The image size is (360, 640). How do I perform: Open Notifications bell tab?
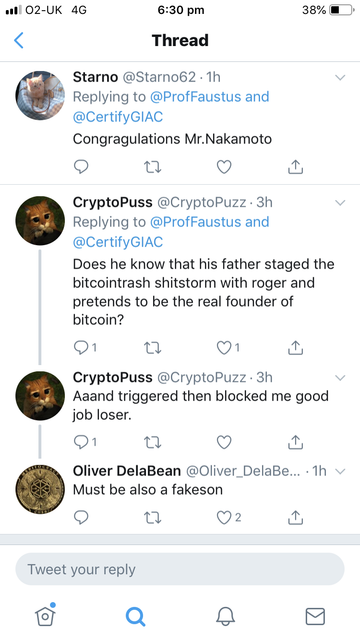coord(225,616)
